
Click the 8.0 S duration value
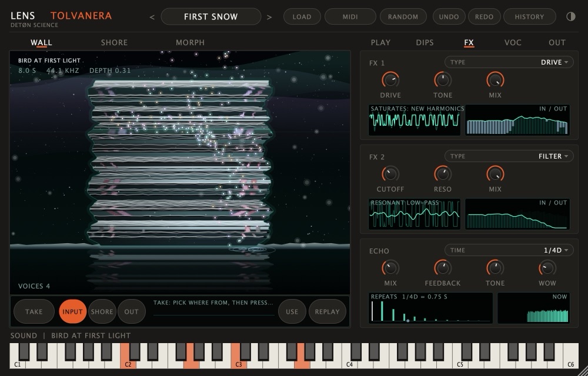tap(28, 70)
